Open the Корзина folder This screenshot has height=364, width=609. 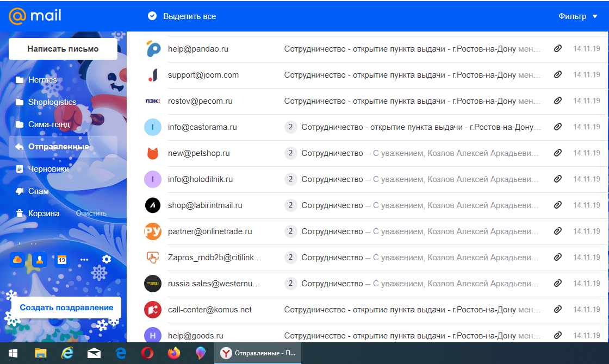pyautogui.click(x=43, y=214)
